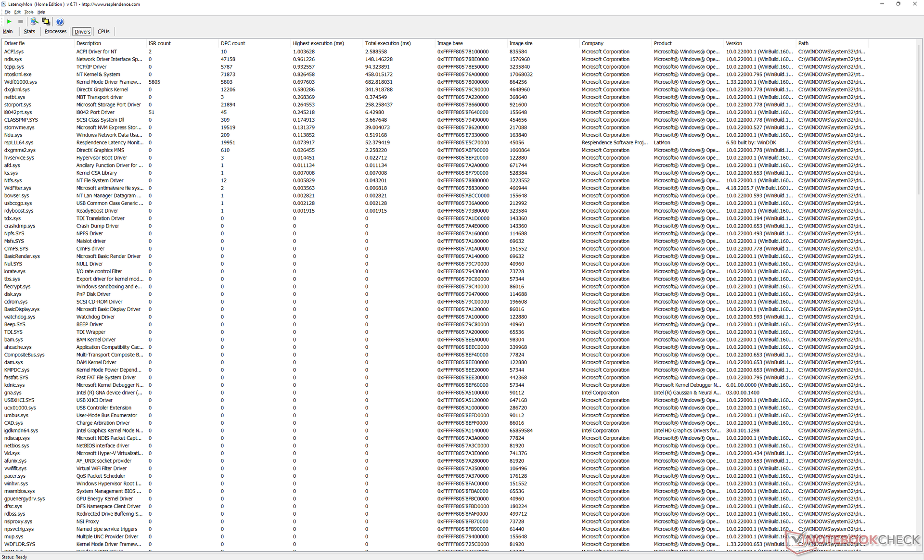Sort by Highest execution (ms) column

[x=318, y=43]
